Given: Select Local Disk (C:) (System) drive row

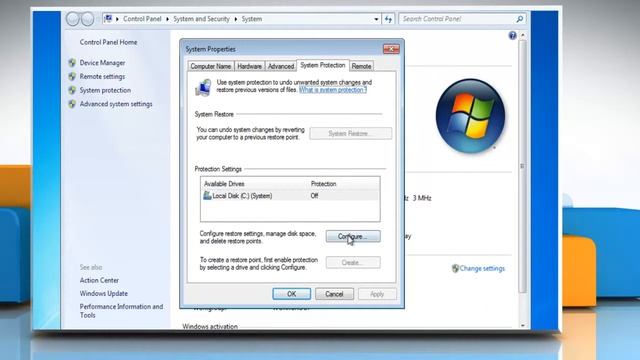Looking at the screenshot, I should pos(290,196).
